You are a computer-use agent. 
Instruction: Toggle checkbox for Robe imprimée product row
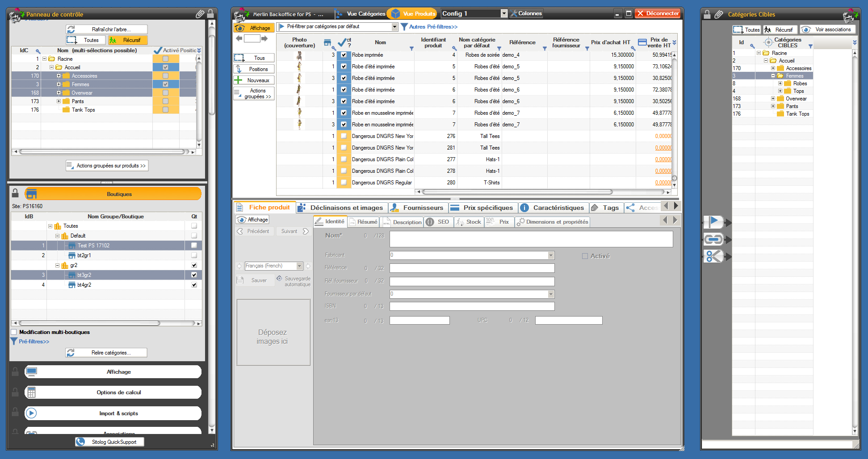click(x=344, y=55)
